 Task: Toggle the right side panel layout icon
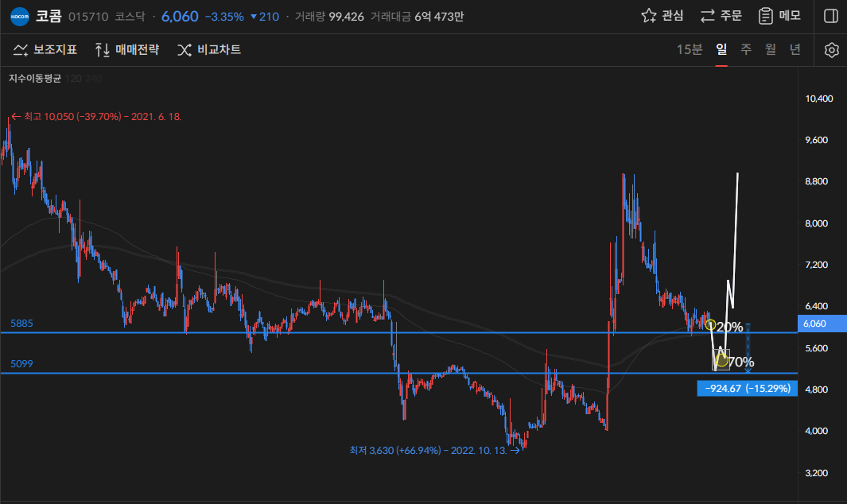pyautogui.click(x=830, y=16)
